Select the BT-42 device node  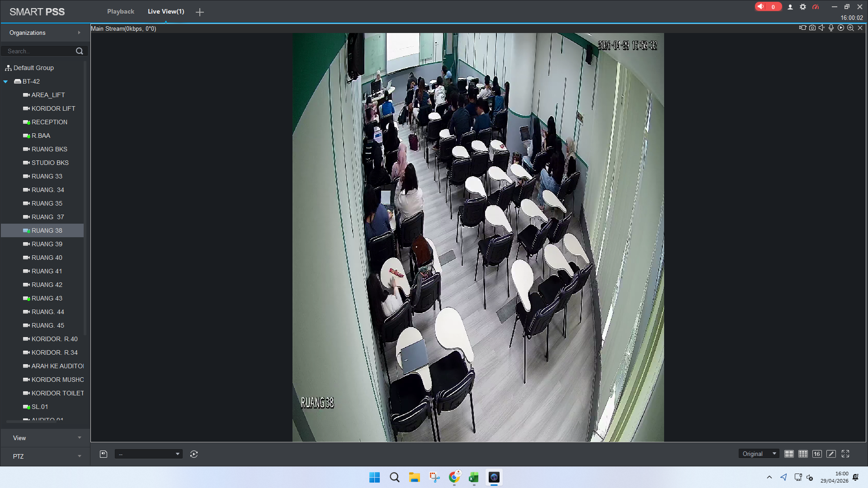(x=31, y=81)
